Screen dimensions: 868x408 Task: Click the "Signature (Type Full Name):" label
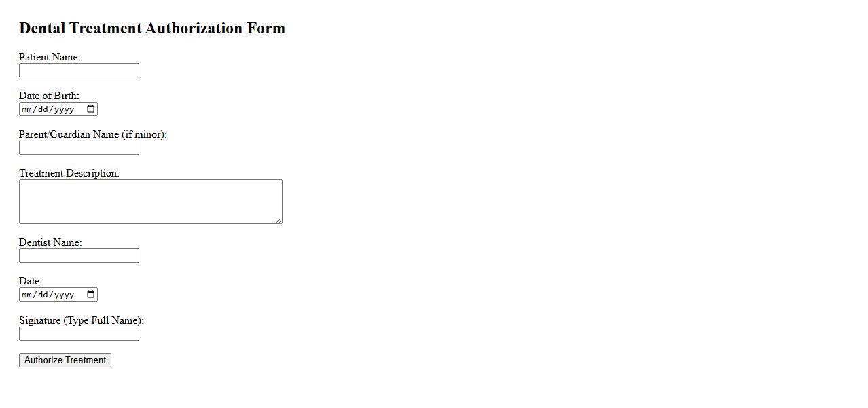pos(82,320)
